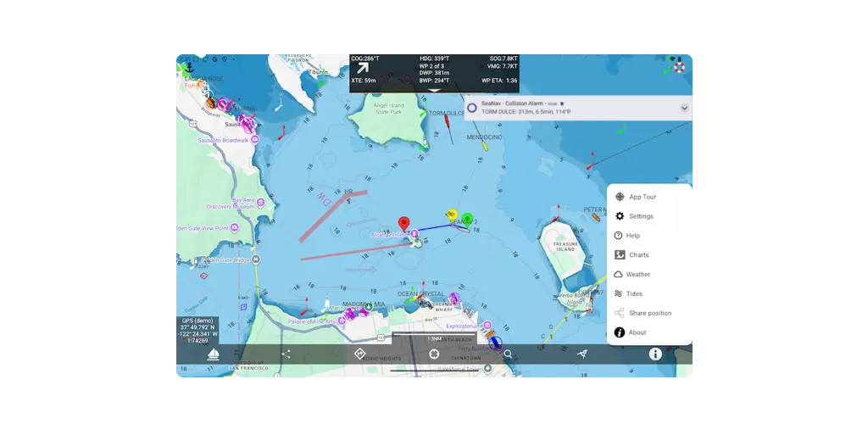Expand the Collision Alarm notification chevron
868x424 pixels.
click(x=685, y=108)
